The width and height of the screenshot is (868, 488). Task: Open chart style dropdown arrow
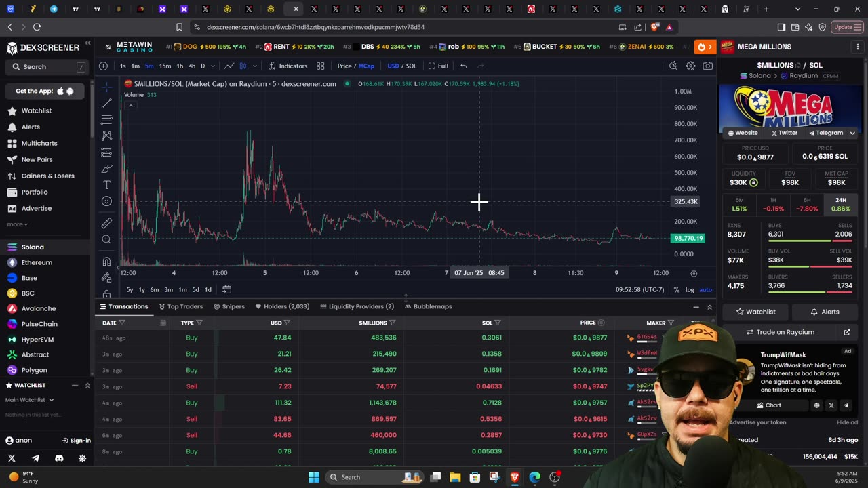pyautogui.click(x=255, y=66)
